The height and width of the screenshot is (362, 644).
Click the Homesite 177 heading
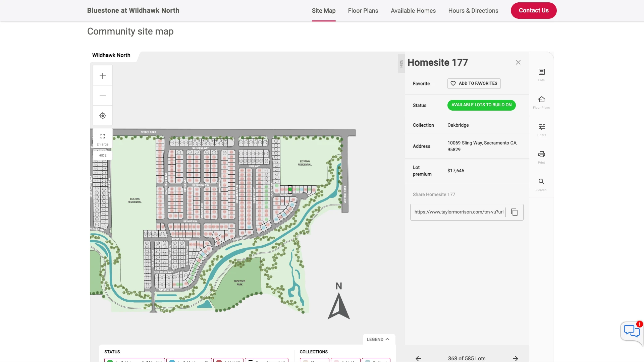[438, 62]
